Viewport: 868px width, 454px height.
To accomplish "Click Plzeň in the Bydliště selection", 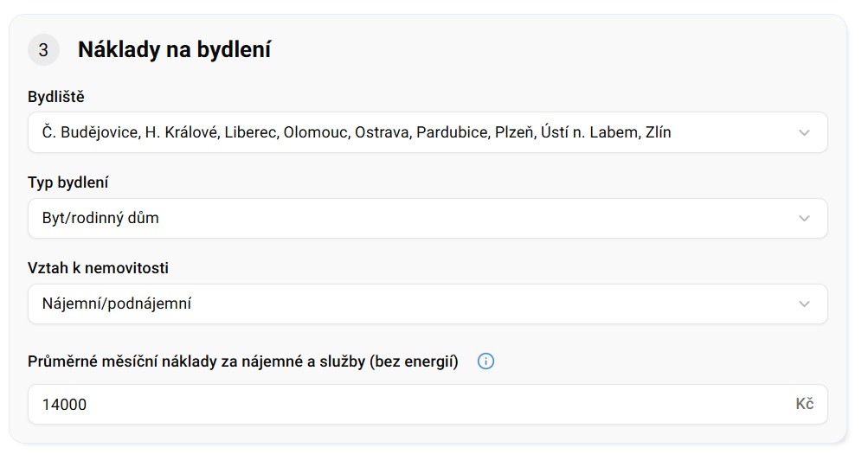I will 513,133.
